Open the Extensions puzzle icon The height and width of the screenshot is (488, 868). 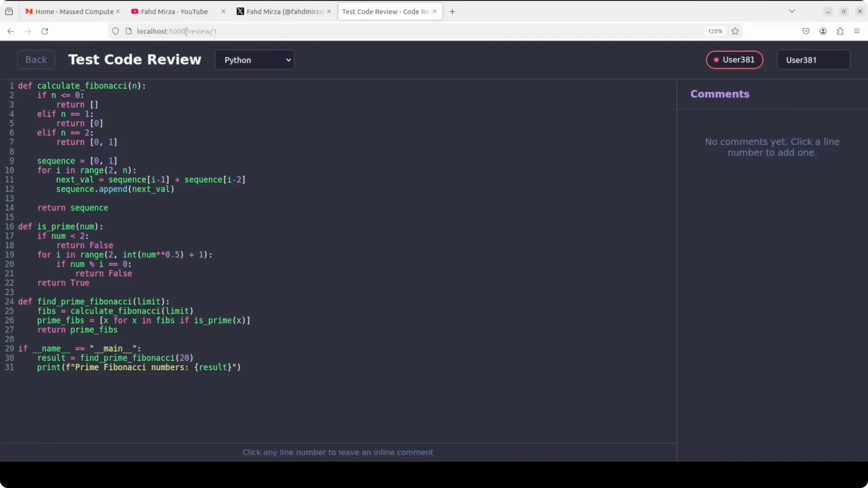pyautogui.click(x=840, y=31)
